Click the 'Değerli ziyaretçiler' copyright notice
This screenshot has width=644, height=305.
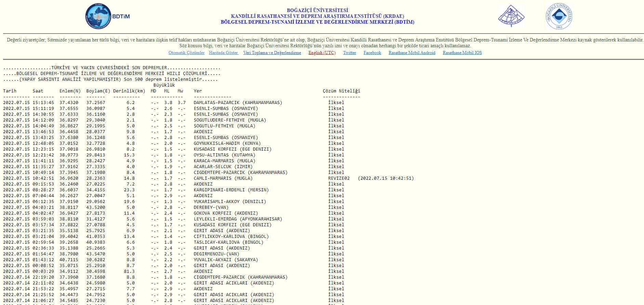point(325,43)
